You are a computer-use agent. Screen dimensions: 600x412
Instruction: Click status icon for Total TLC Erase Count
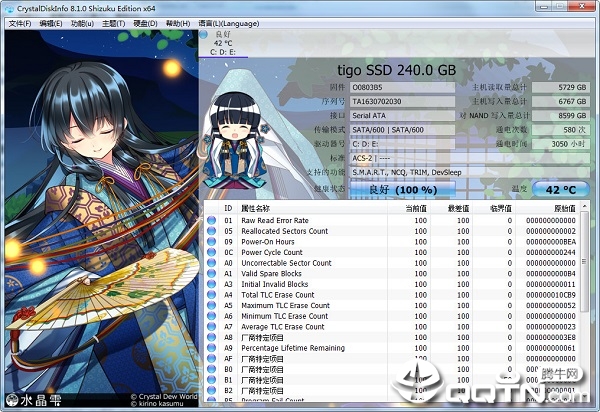tap(211, 295)
